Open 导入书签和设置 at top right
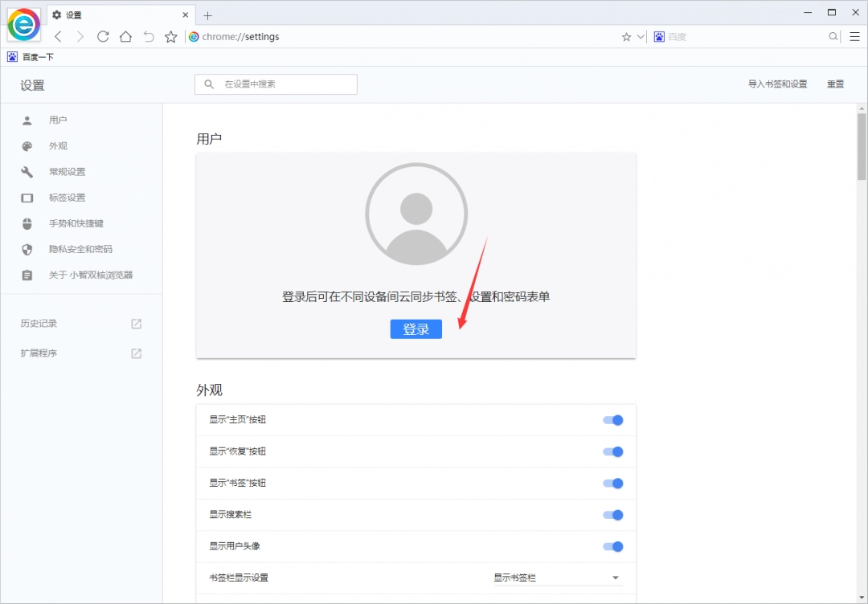The height and width of the screenshot is (604, 868). pyautogui.click(x=777, y=84)
